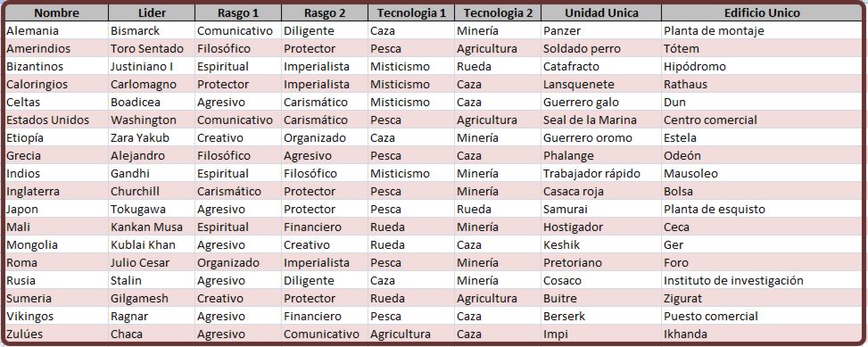Select the Instituto de investigación cell

point(762,281)
